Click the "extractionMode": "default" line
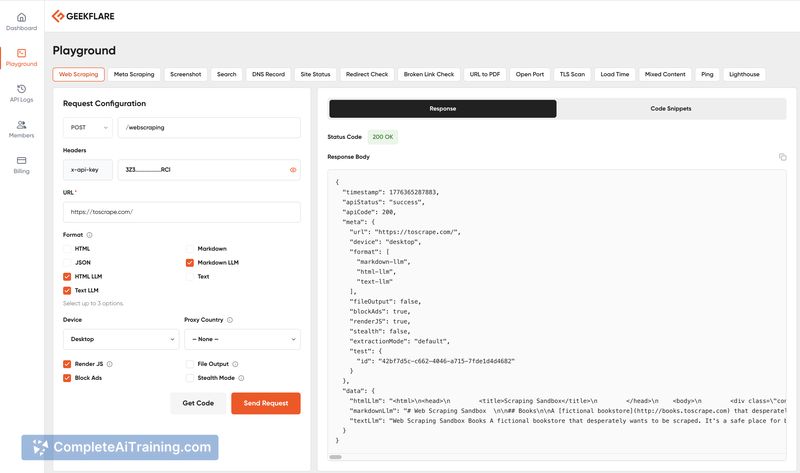The height and width of the screenshot is (473, 800). click(400, 341)
